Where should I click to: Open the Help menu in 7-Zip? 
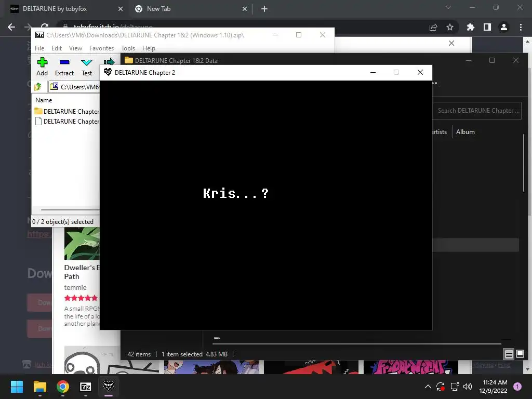coord(149,48)
